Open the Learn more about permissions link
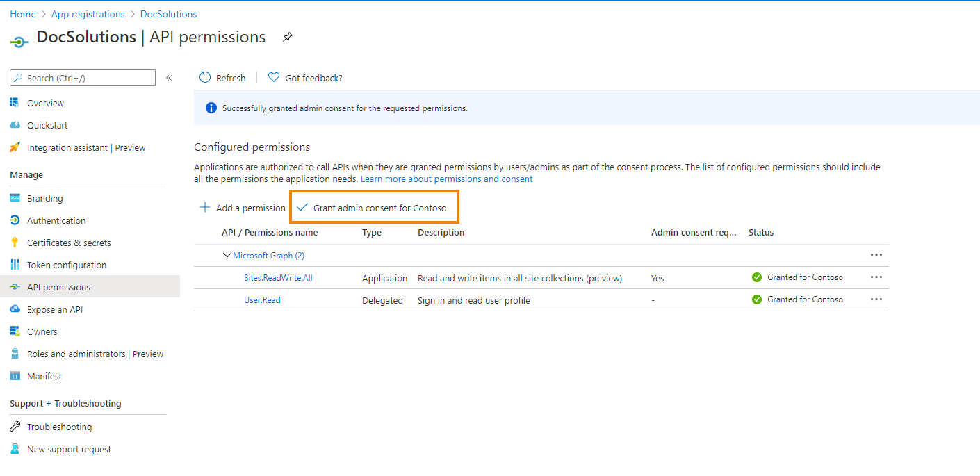Image resolution: width=980 pixels, height=476 pixels. point(446,179)
